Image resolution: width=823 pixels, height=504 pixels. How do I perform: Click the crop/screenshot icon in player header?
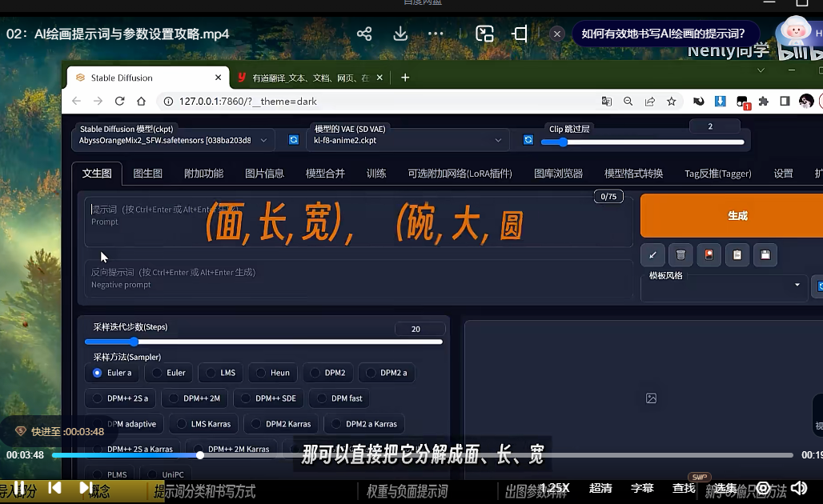click(x=520, y=34)
